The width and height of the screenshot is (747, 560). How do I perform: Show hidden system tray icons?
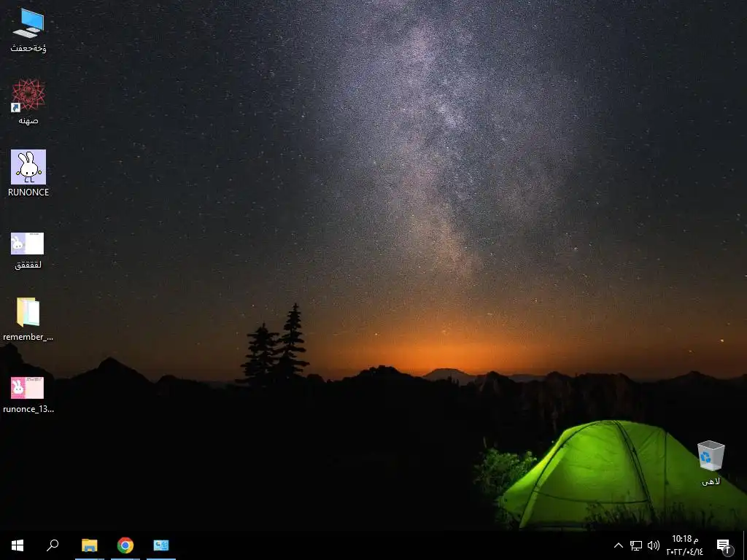point(619,545)
